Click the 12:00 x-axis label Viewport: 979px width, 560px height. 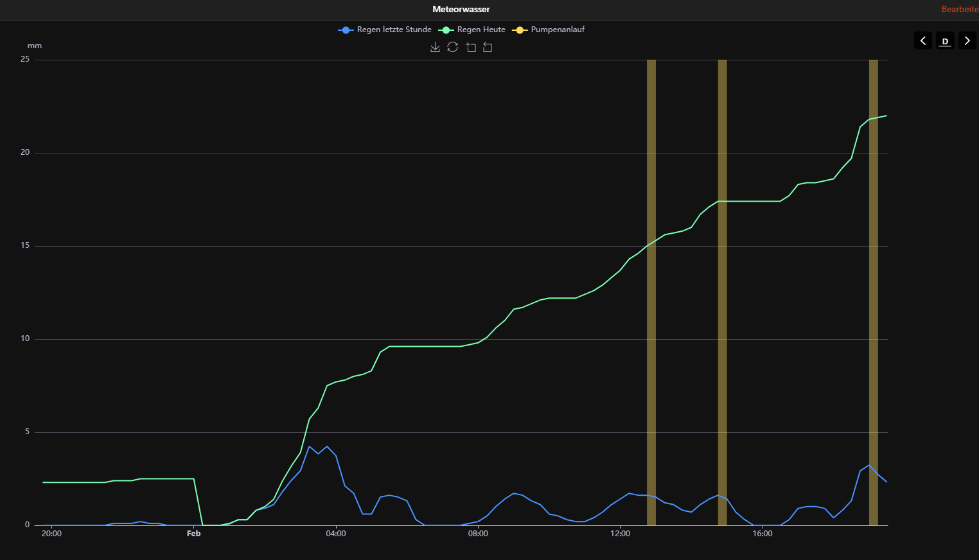click(x=620, y=534)
